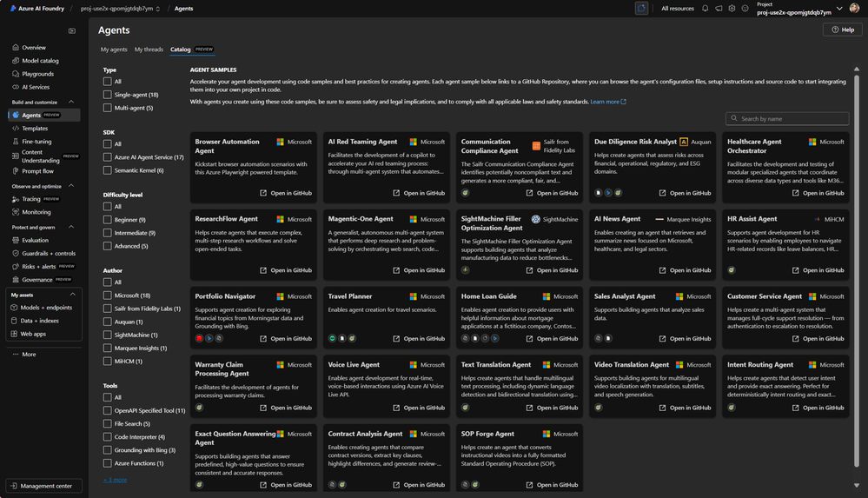Check the Single-agent (18) type filter
This screenshot has height=498, width=868.
[x=108, y=95]
